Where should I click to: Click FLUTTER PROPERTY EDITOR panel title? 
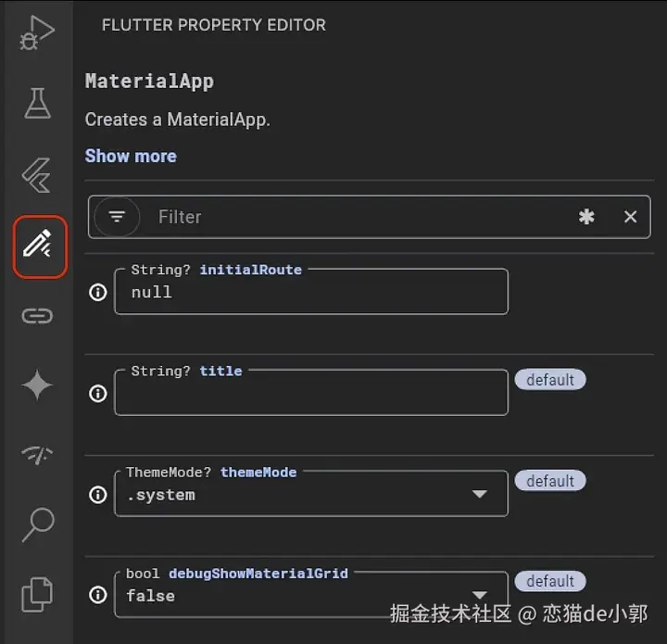[x=214, y=25]
